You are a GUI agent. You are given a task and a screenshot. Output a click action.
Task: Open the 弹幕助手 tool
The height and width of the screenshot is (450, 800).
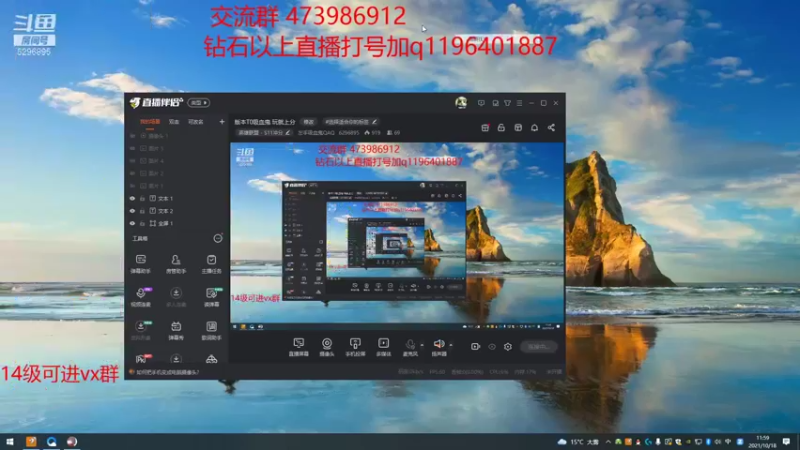tap(141, 264)
